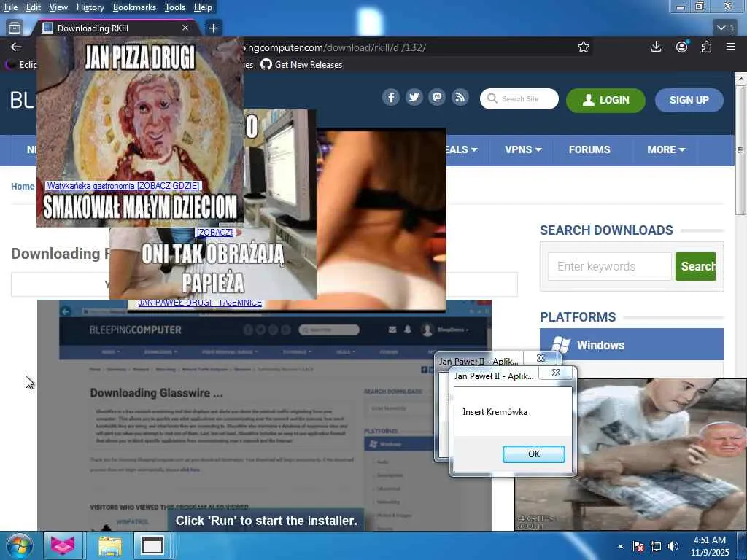Open the Bookmarks menu
The width and height of the screenshot is (747, 560).
[134, 7]
